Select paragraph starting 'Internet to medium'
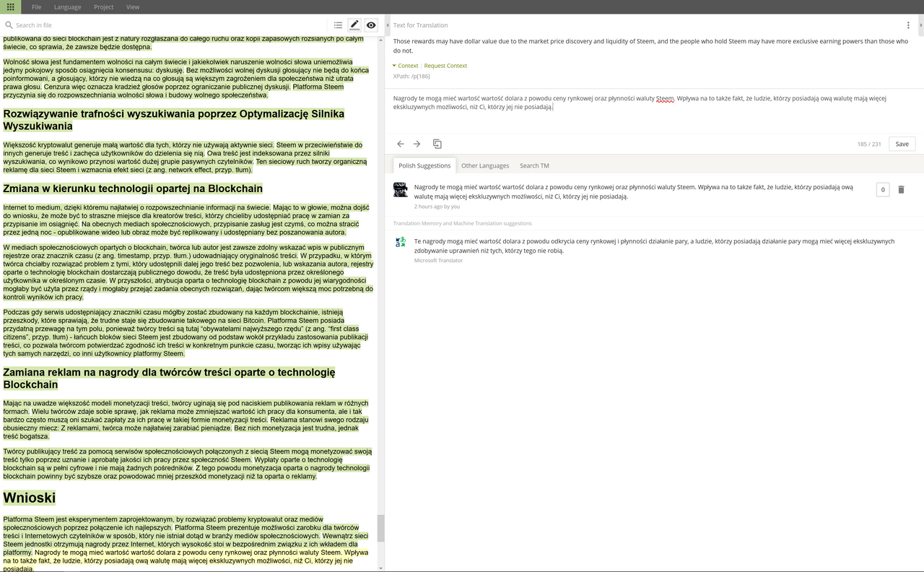The height and width of the screenshot is (572, 924). 186,220
